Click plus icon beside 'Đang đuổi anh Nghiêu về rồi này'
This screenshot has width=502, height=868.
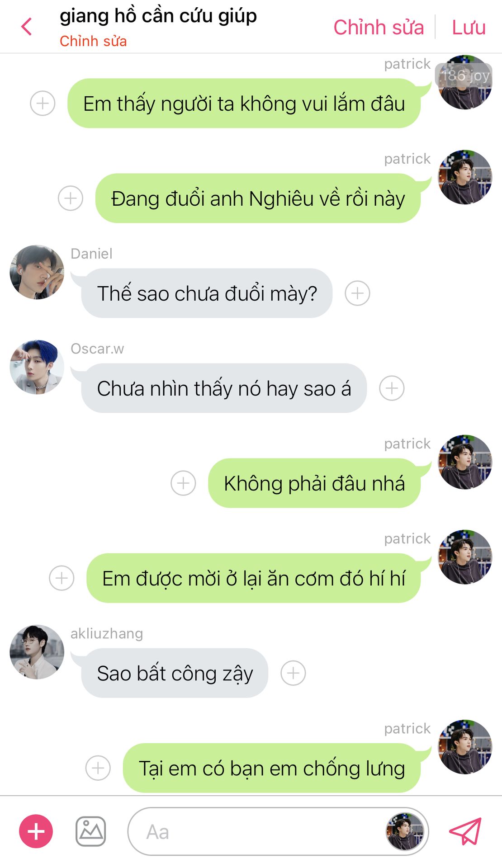tap(71, 198)
